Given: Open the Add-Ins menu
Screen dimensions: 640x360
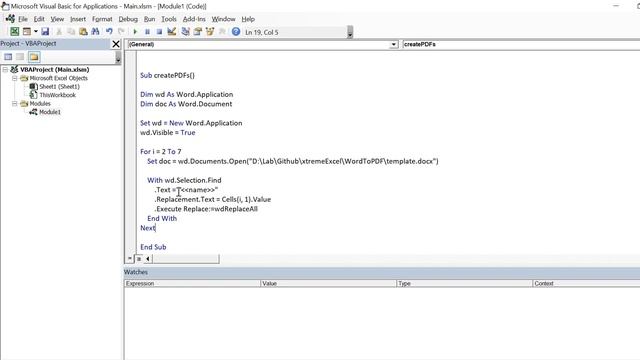Looking at the screenshot, I should click(x=194, y=19).
